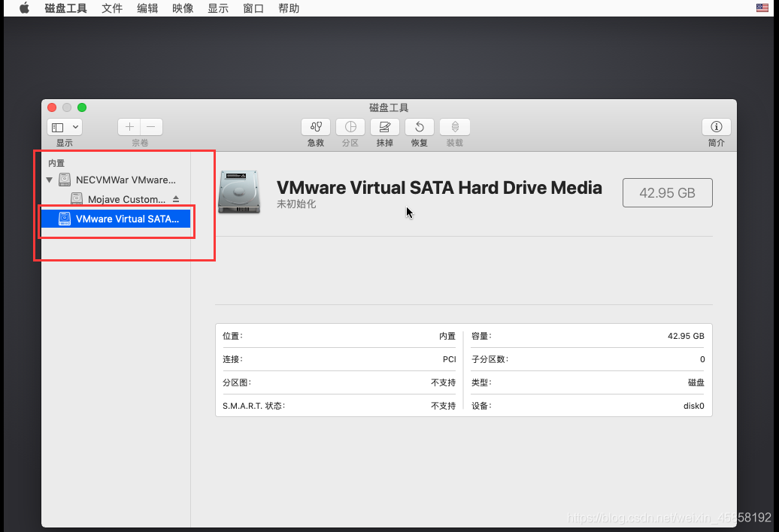Click the S.M.A.R.T. 状态 label
779x532 pixels.
[x=253, y=406]
